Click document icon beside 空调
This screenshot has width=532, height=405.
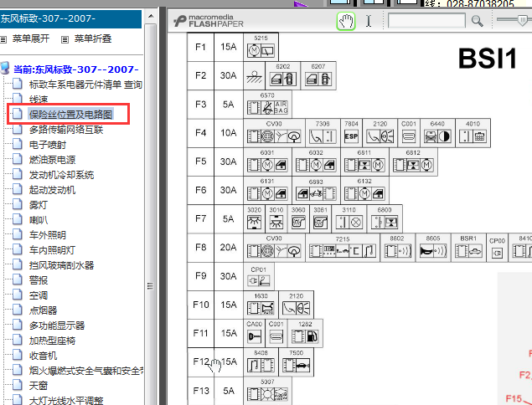pyautogui.click(x=18, y=295)
